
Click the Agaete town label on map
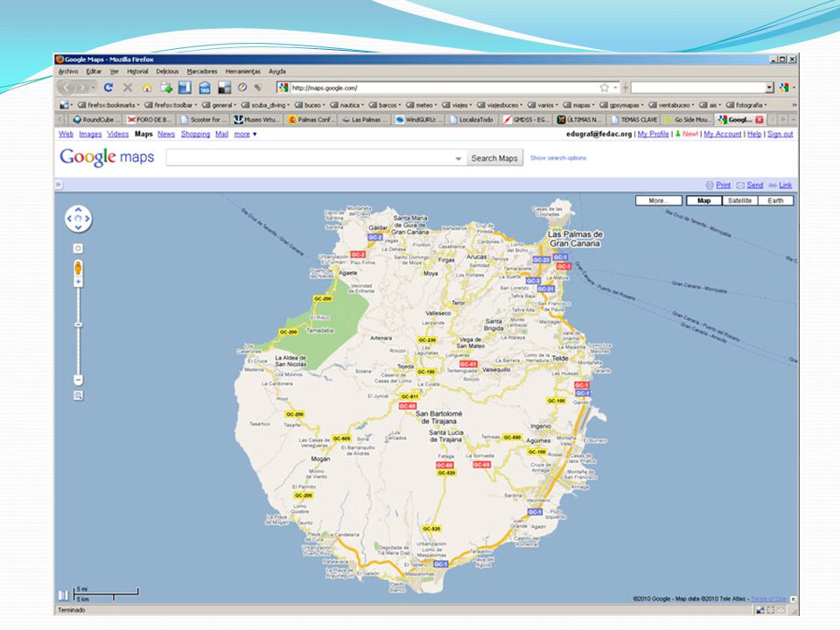347,273
